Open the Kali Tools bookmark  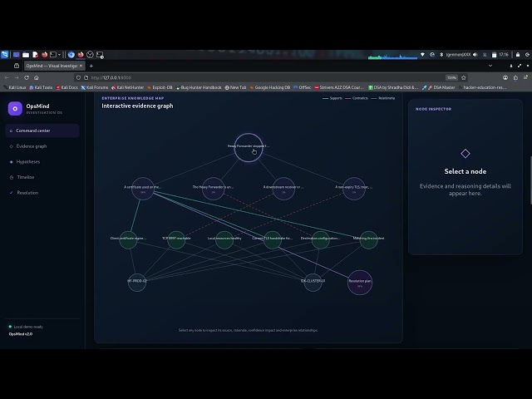point(41,87)
